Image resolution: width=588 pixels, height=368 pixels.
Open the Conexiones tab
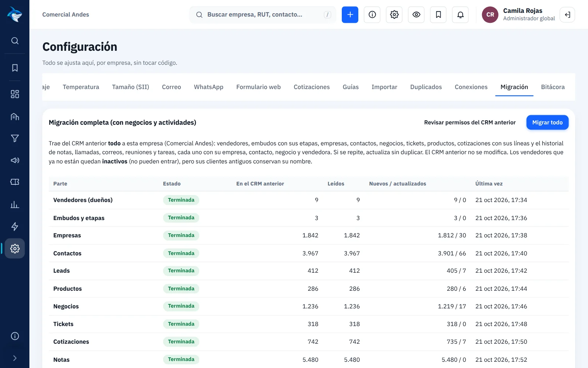(471, 87)
